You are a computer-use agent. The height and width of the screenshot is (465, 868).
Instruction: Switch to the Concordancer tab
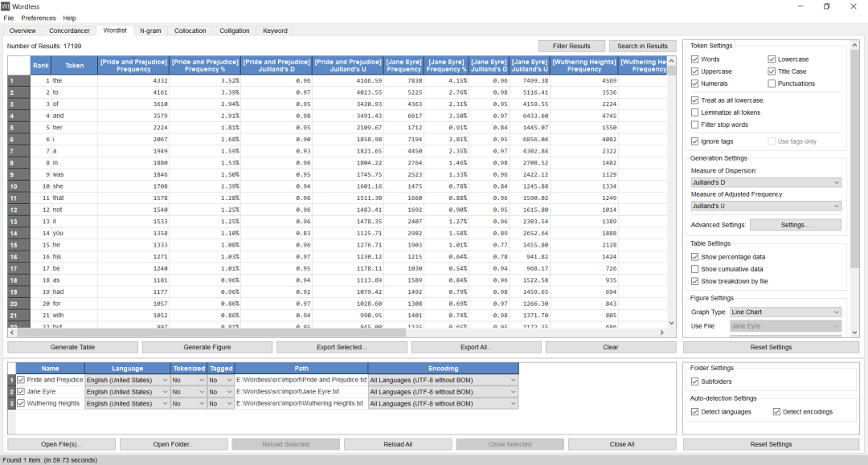(x=69, y=31)
